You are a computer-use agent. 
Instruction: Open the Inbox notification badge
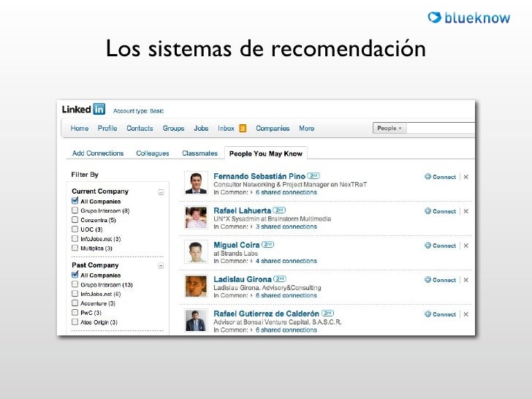point(243,129)
